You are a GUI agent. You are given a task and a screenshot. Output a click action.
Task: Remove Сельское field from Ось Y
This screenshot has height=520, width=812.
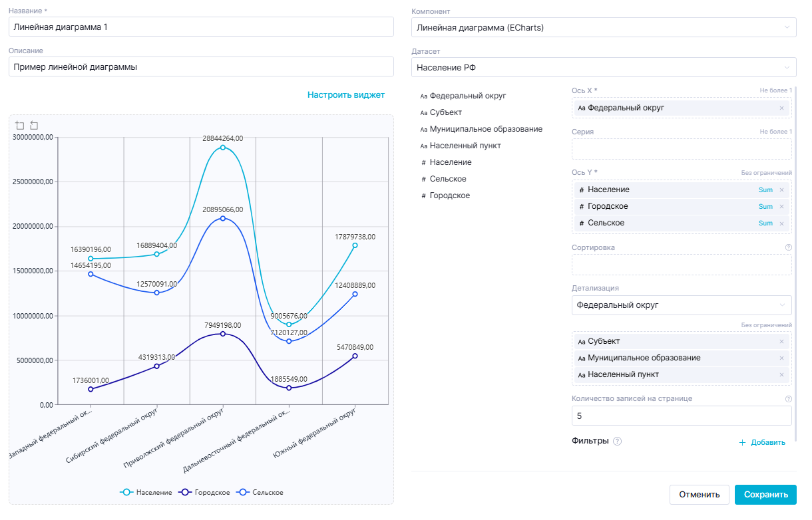point(781,223)
